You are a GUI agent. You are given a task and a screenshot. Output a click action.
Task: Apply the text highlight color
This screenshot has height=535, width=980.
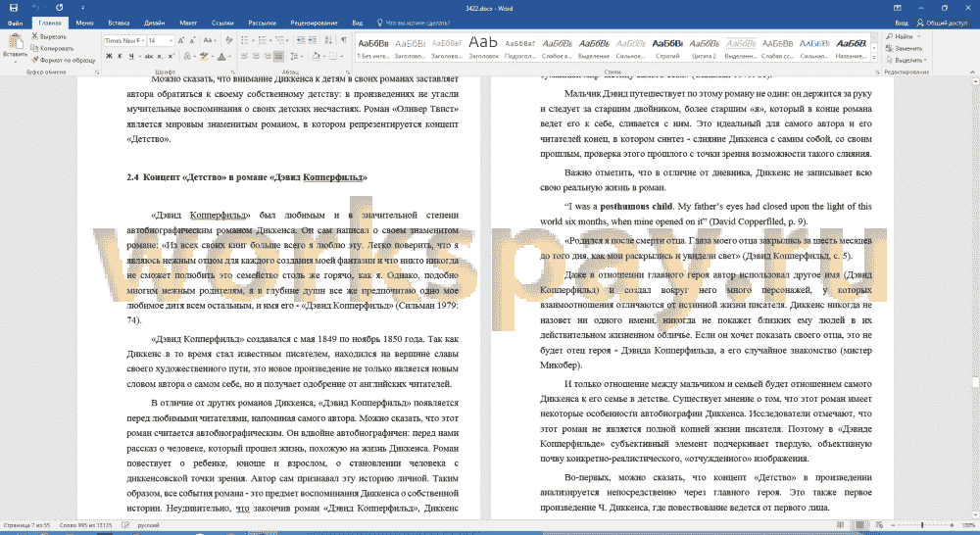tap(203, 56)
